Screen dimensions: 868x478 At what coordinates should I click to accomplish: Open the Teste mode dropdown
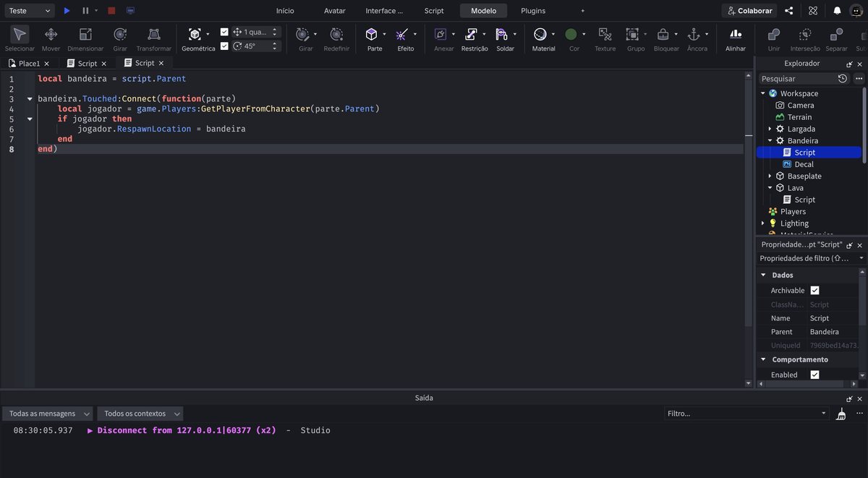pos(28,11)
